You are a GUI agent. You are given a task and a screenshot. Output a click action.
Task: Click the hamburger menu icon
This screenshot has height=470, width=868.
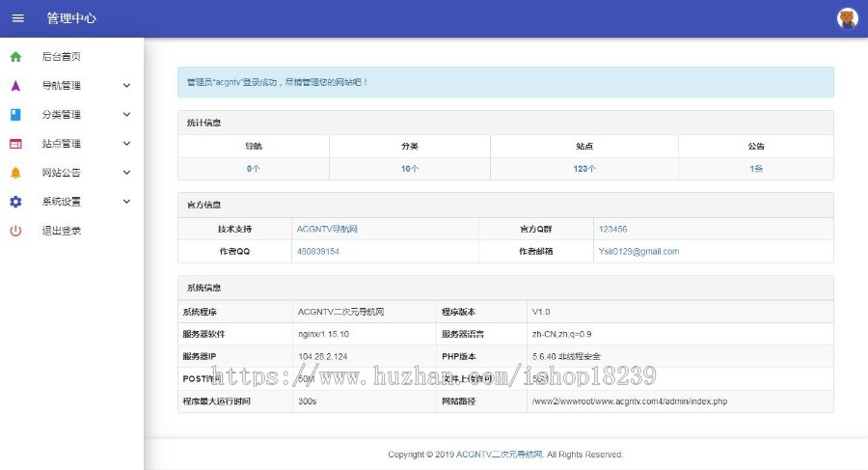pos(17,18)
